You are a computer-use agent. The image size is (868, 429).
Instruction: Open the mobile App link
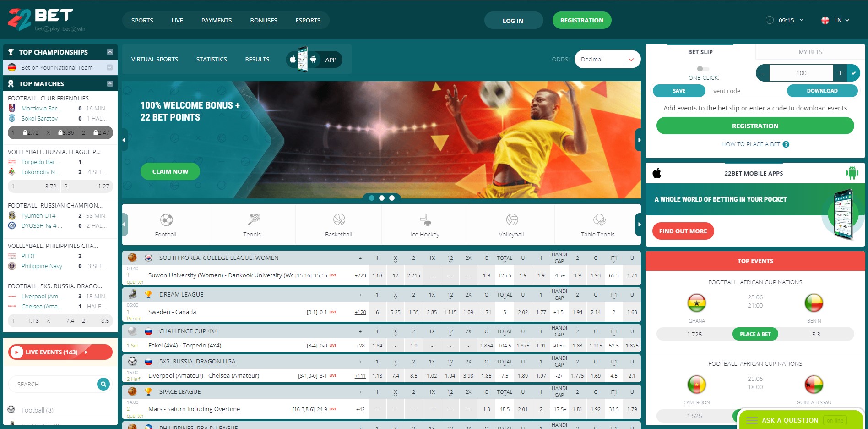[315, 60]
